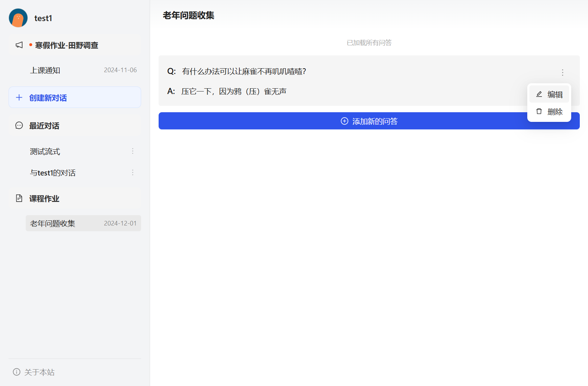Click the circled plus icon in 添加新的问答
The image size is (588, 386).
pos(344,121)
